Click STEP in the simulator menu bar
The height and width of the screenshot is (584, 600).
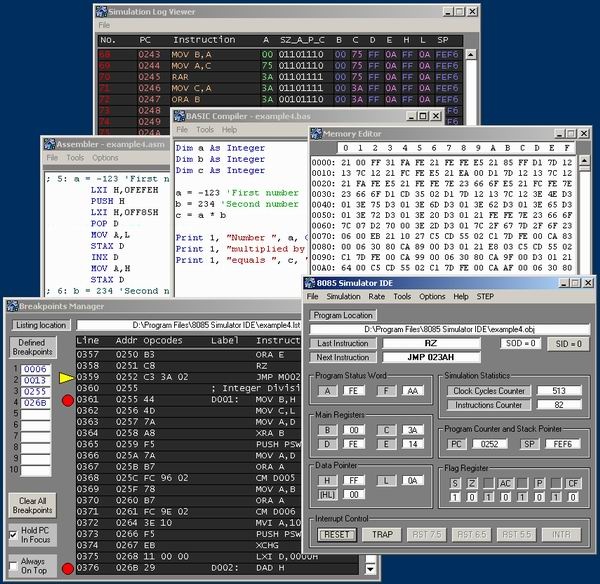pos(486,297)
